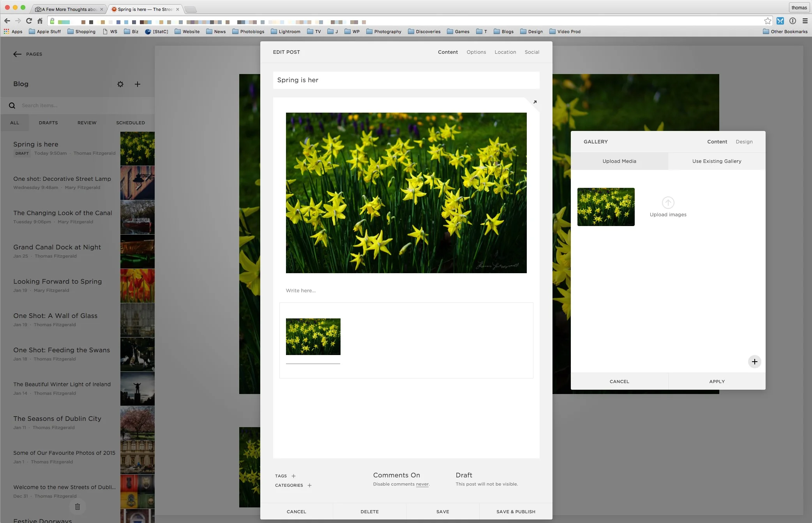Expand the Categories field with its plus control

click(x=310, y=485)
